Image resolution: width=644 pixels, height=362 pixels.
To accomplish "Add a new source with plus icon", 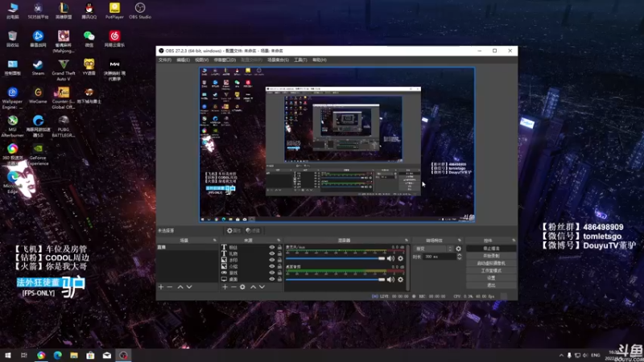I will (225, 287).
